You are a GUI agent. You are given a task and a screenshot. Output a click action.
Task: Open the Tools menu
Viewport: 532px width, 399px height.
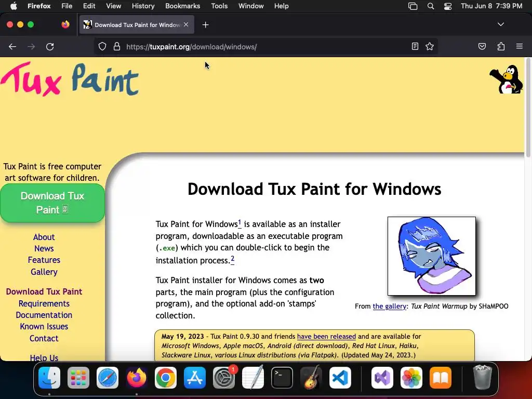coord(219,6)
